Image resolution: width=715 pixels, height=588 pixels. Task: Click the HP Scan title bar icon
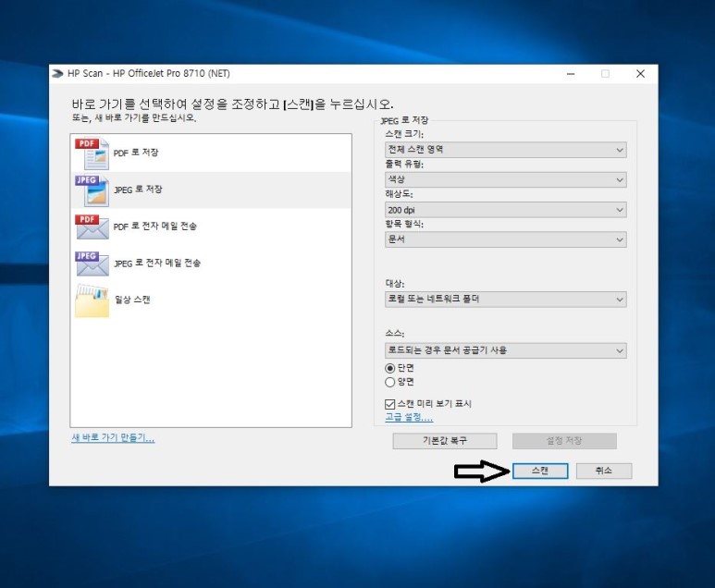[58, 73]
